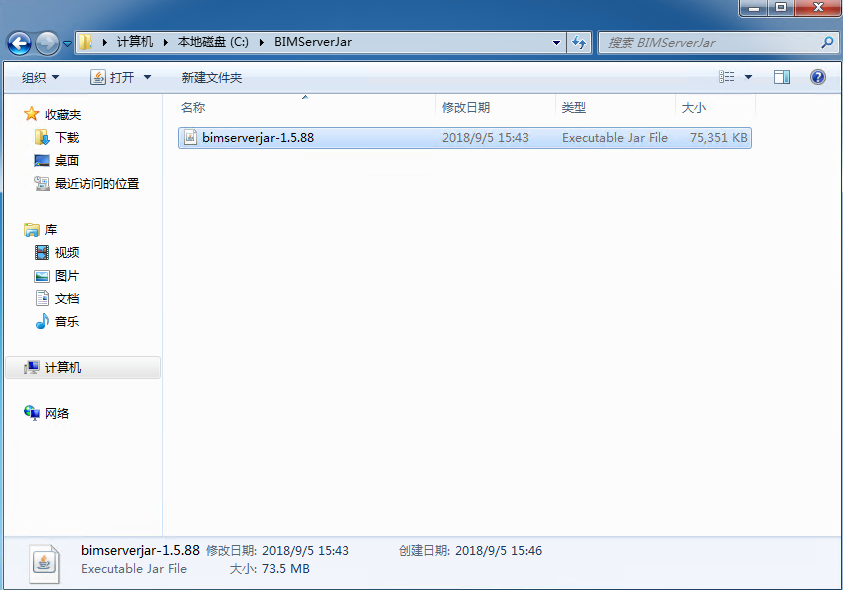
Task: Click the Forward navigation arrow button
Action: (x=47, y=43)
